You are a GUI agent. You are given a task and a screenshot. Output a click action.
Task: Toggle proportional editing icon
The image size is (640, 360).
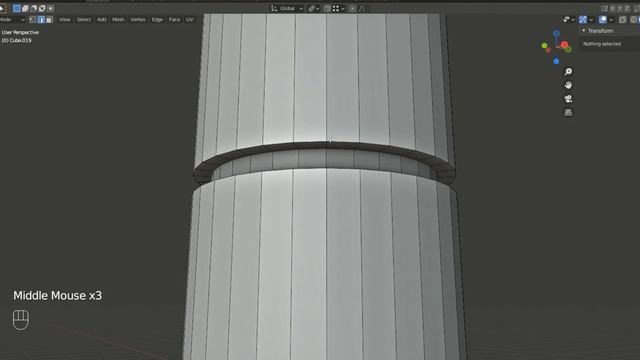tap(353, 8)
